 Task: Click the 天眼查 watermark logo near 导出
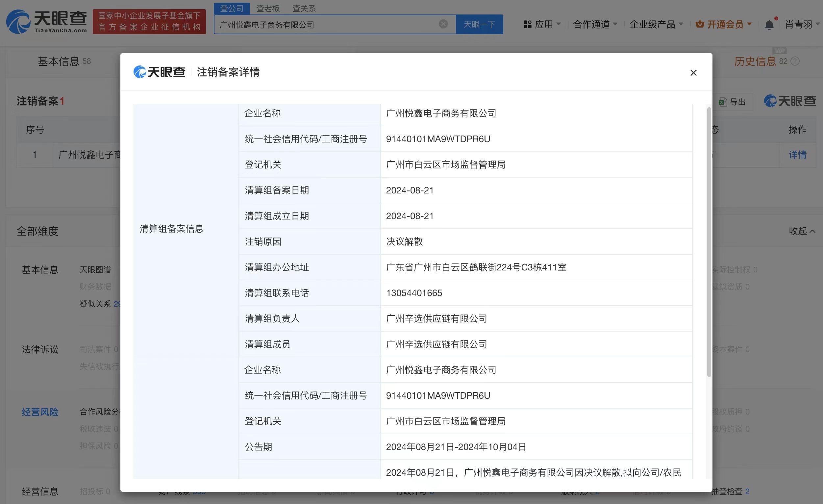pyautogui.click(x=789, y=101)
